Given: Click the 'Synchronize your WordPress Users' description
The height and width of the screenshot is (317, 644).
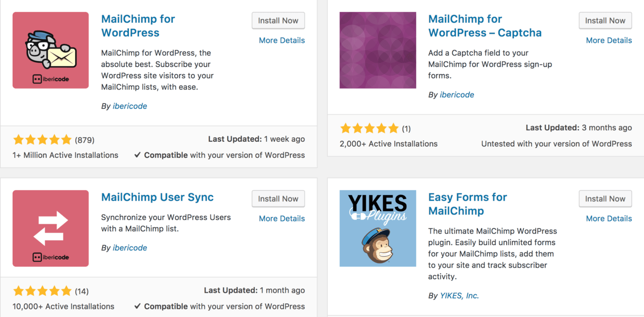Looking at the screenshot, I should [x=166, y=223].
